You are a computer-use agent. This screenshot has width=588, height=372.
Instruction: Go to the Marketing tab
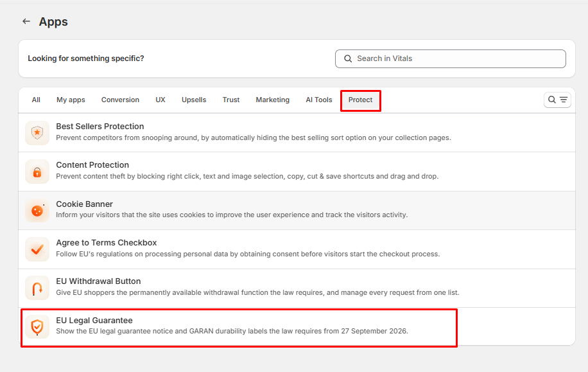tap(273, 100)
